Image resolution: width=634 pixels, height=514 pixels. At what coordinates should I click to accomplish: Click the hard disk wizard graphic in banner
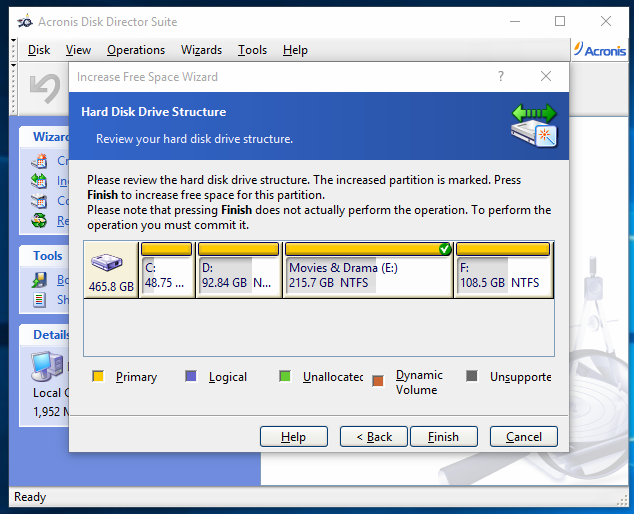(534, 125)
